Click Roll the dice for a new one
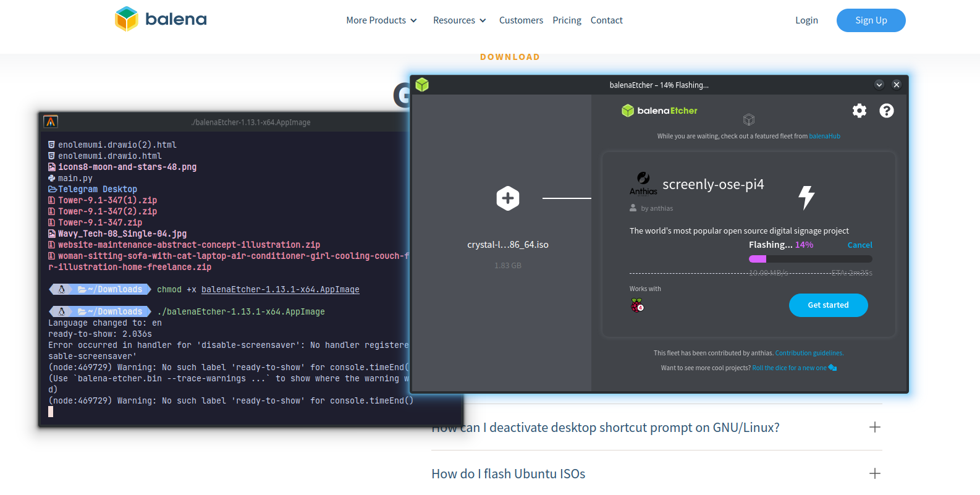 click(789, 368)
